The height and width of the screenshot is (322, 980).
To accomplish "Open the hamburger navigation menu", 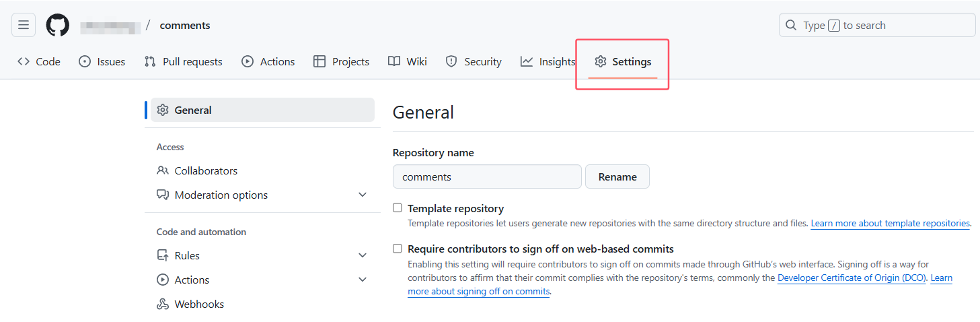I will pos(24,26).
